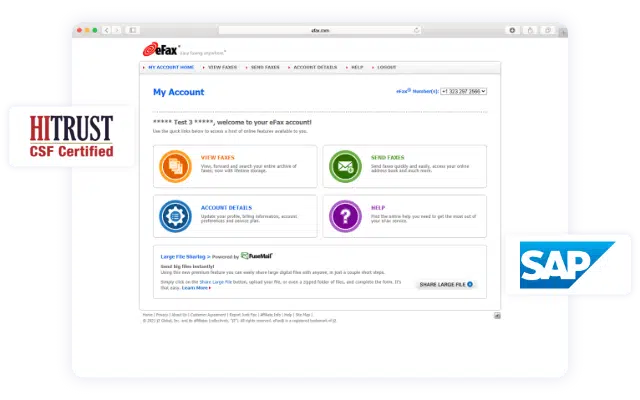Reload the page with address bar refresh icon
The image size is (640, 400).
(416, 30)
